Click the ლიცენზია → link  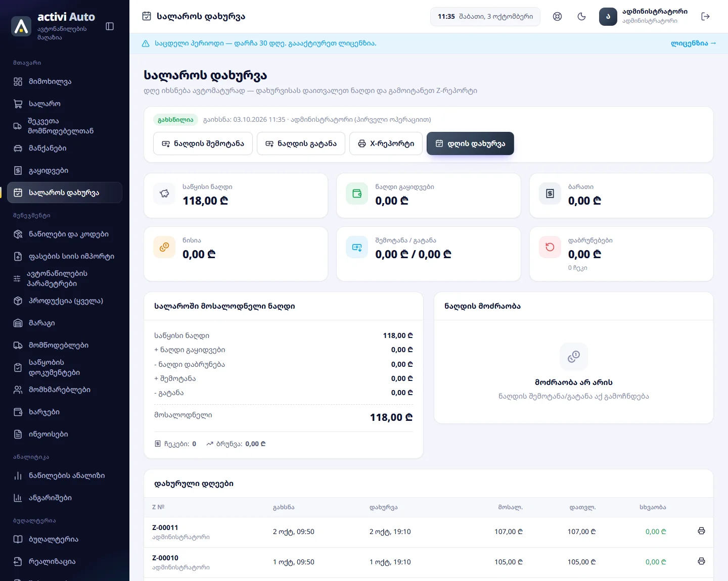pyautogui.click(x=693, y=43)
